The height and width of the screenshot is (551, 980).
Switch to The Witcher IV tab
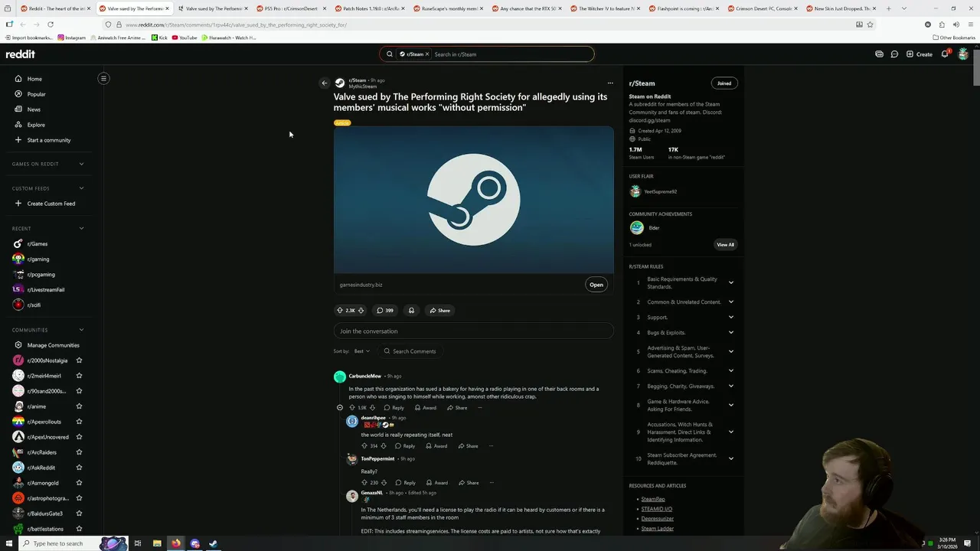606,8
